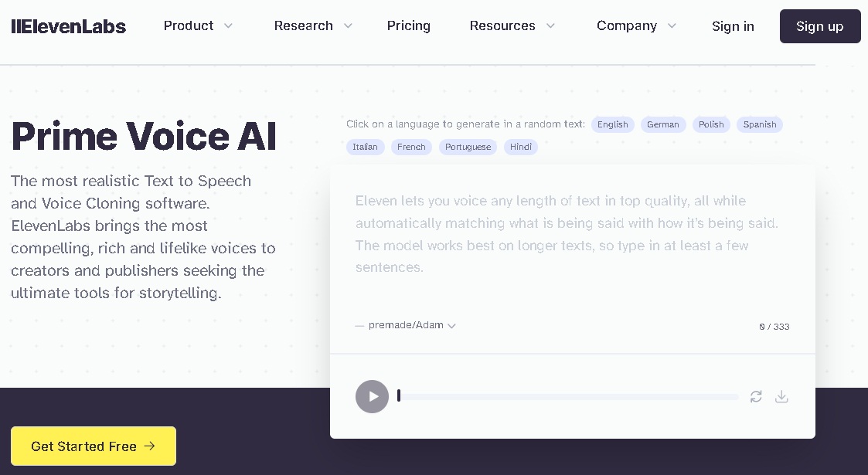The height and width of the screenshot is (475, 868).
Task: Click the regenerate audio icon
Action: 756,396
